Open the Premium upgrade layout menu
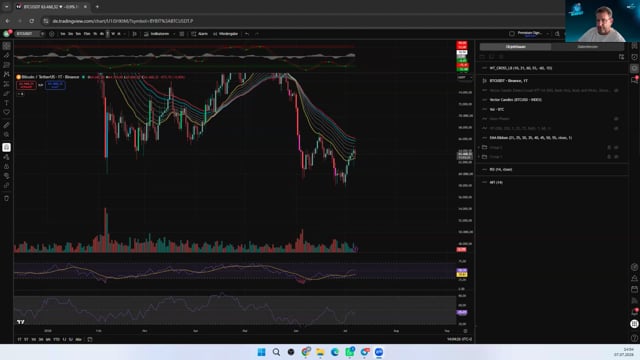This screenshot has height=360, width=640. click(x=529, y=34)
